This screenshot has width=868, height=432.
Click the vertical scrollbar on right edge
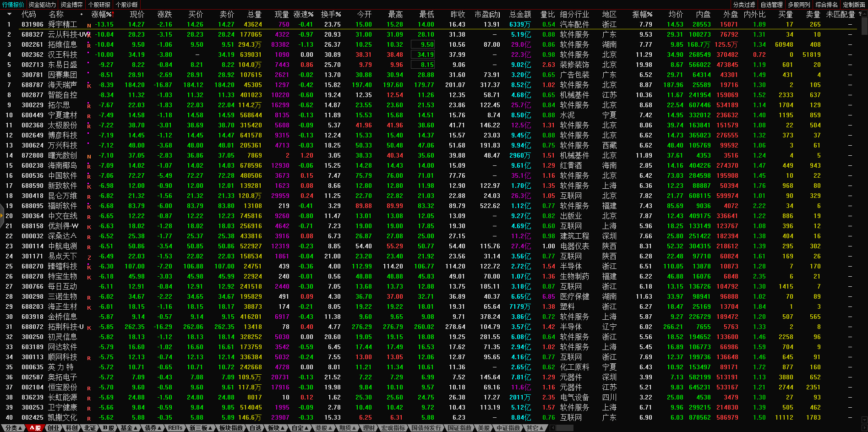(864, 183)
